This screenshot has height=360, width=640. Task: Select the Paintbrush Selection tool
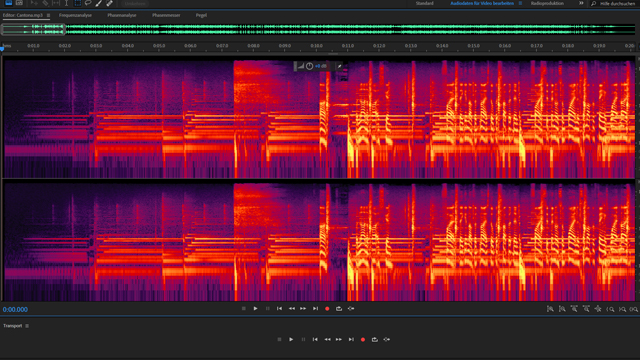coord(98,3)
